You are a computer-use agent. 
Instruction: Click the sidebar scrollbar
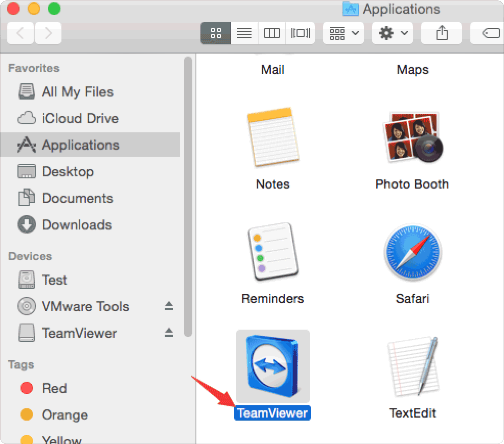click(188, 197)
